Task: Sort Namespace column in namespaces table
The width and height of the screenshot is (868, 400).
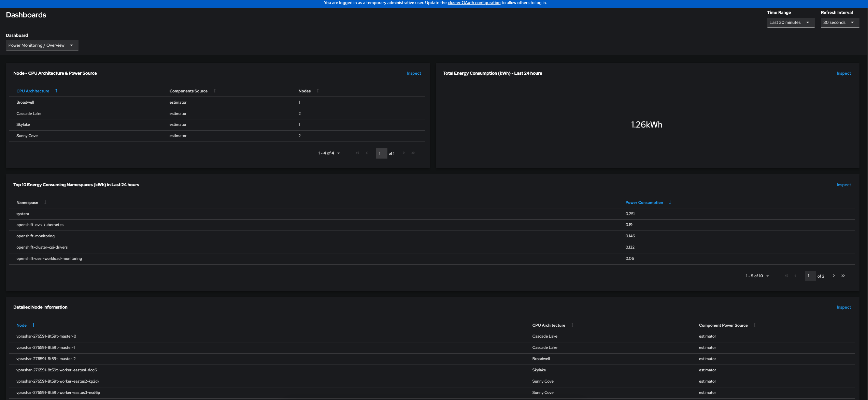Action: point(45,202)
